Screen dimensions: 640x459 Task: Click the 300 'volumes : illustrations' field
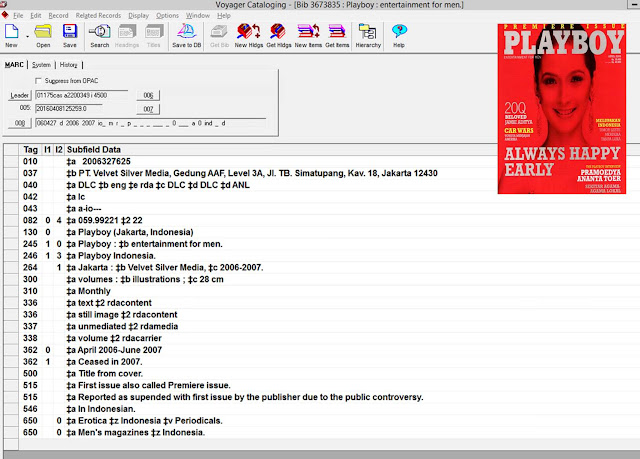pos(145,280)
